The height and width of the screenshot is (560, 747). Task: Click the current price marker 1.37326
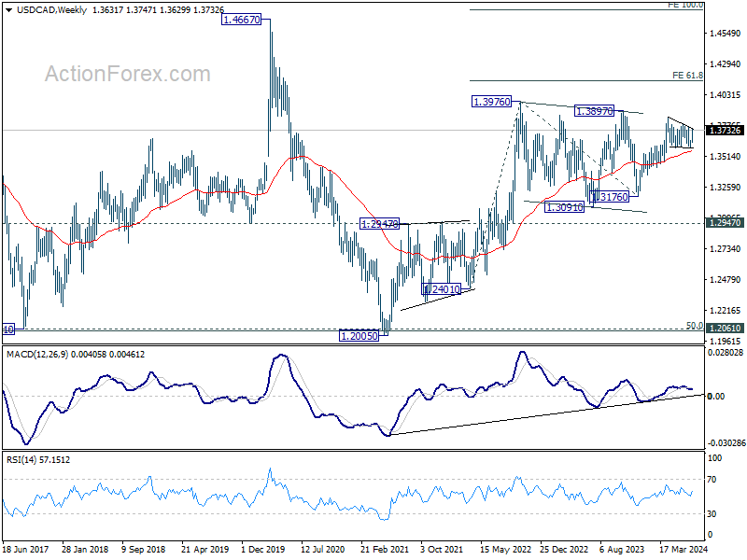pyautogui.click(x=726, y=130)
